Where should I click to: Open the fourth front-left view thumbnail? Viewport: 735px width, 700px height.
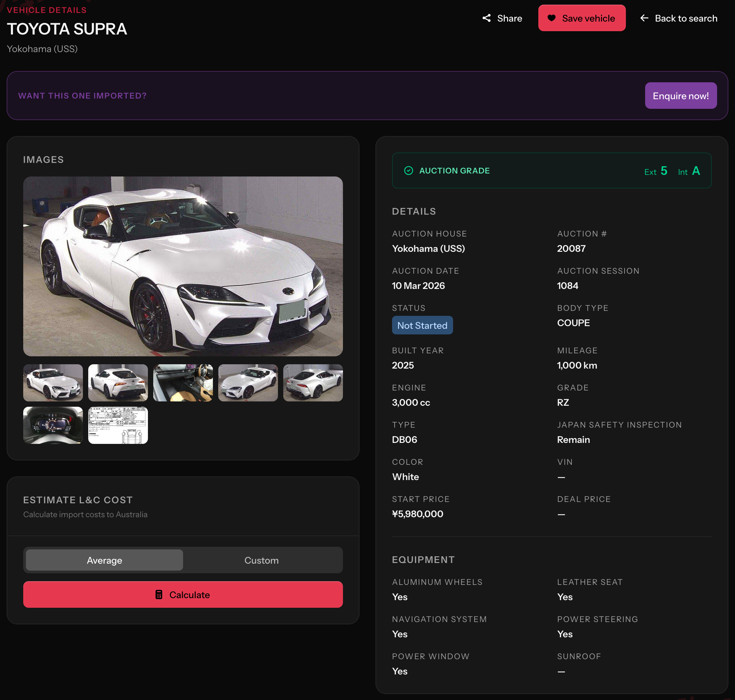pyautogui.click(x=248, y=383)
